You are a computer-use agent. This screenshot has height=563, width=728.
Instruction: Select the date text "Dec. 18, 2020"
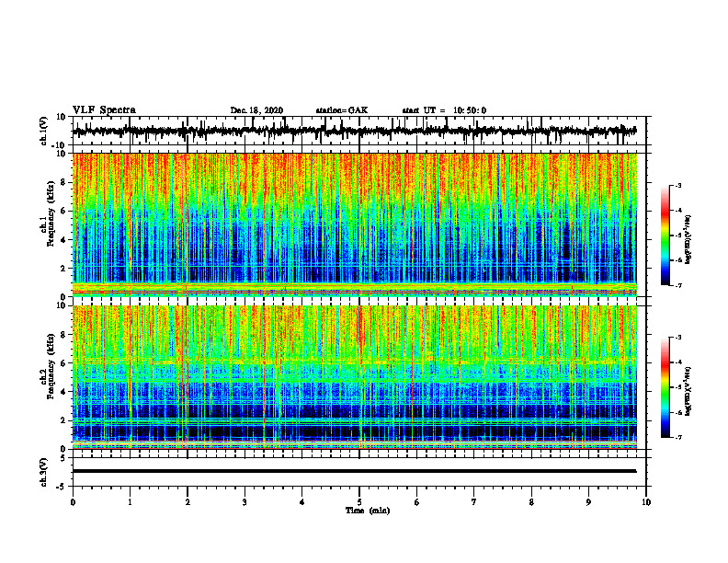click(256, 110)
